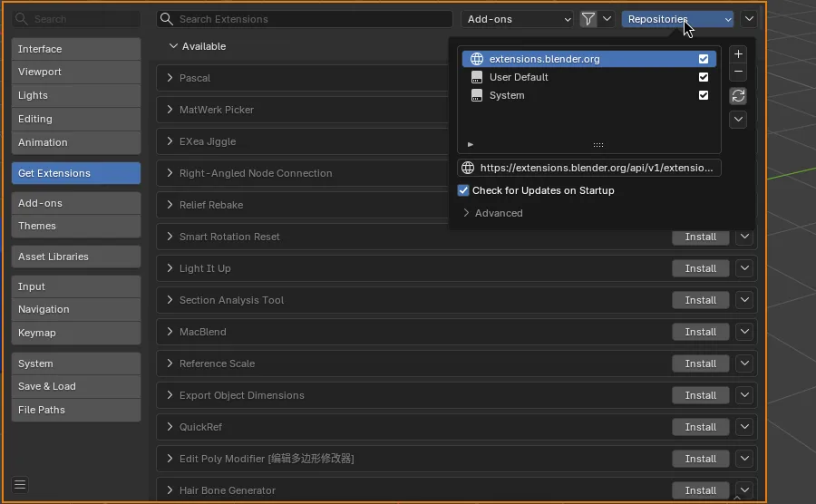Install the Light It Up add-on
This screenshot has height=504, width=816.
[x=701, y=268]
